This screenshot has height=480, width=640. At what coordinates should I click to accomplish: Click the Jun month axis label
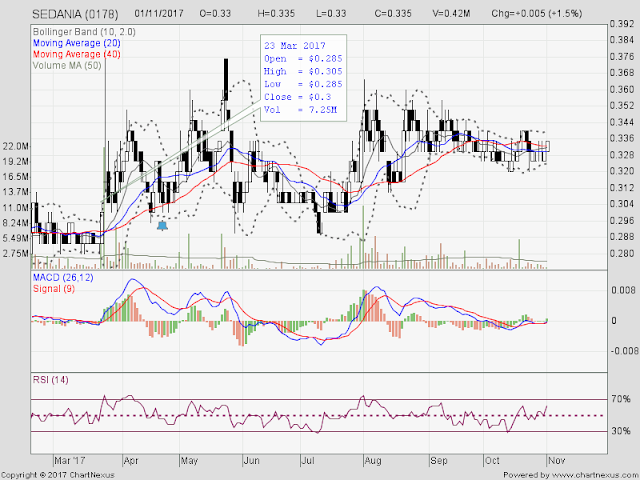(x=251, y=461)
